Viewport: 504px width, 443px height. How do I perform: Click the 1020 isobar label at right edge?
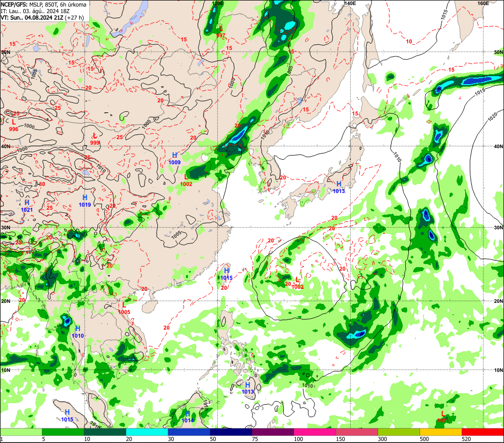[x=492, y=116]
